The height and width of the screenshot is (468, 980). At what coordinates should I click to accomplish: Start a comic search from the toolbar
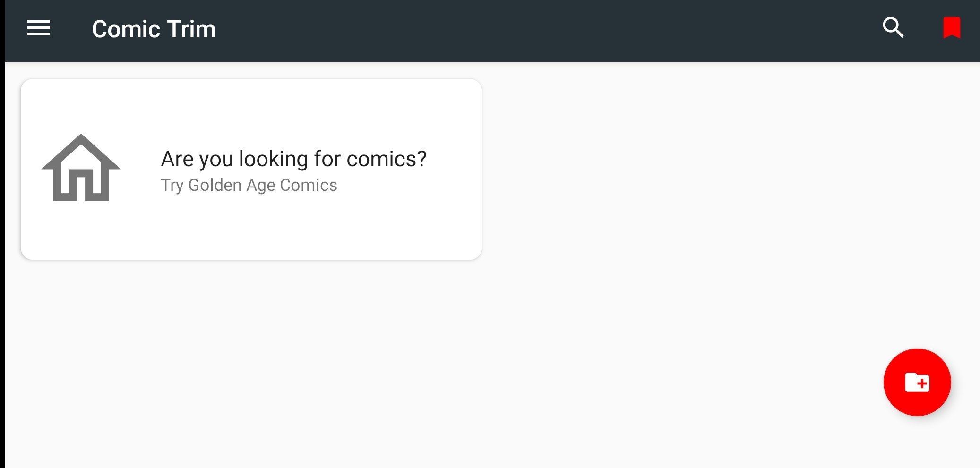tap(893, 28)
